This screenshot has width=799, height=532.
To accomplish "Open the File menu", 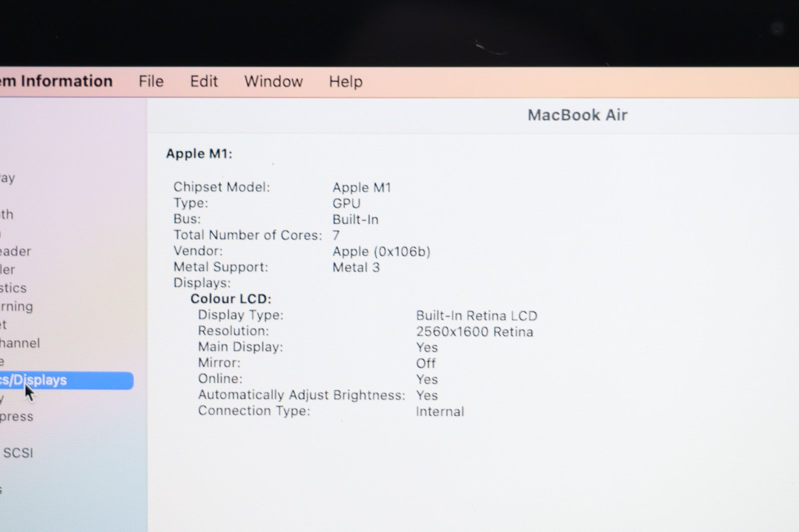I will coord(151,81).
